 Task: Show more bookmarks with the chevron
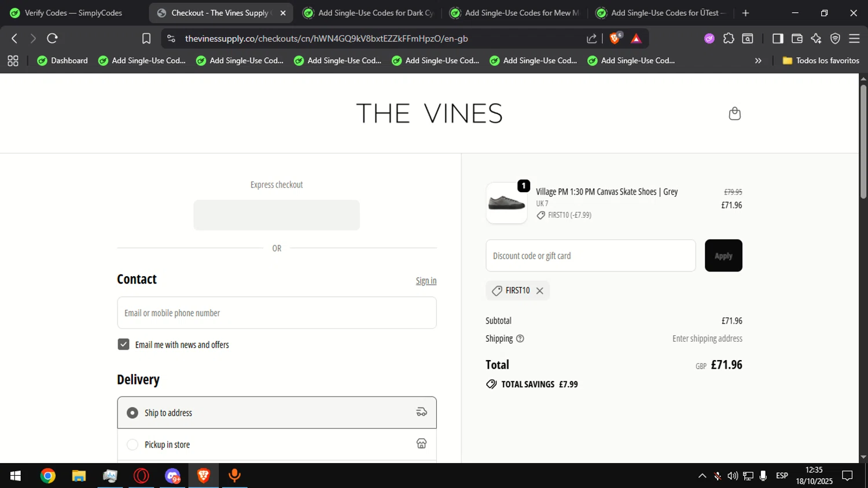pyautogui.click(x=758, y=60)
